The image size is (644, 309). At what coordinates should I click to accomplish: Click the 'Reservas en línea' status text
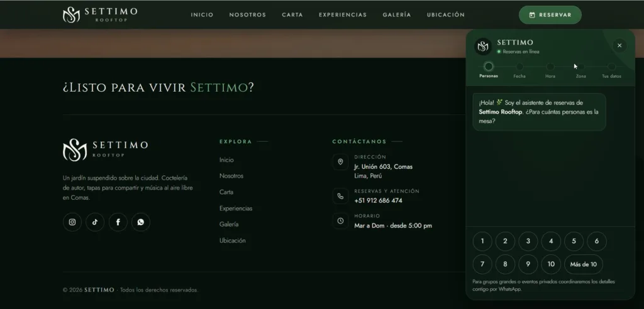click(521, 51)
